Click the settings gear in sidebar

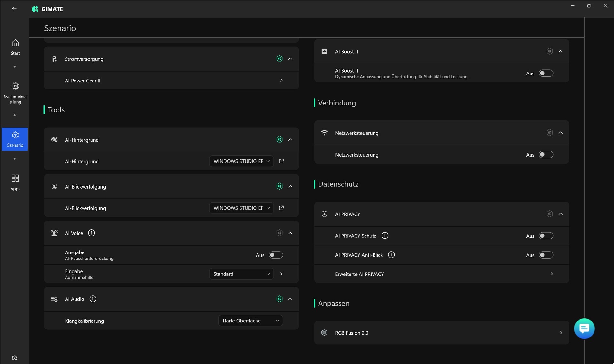point(15,358)
